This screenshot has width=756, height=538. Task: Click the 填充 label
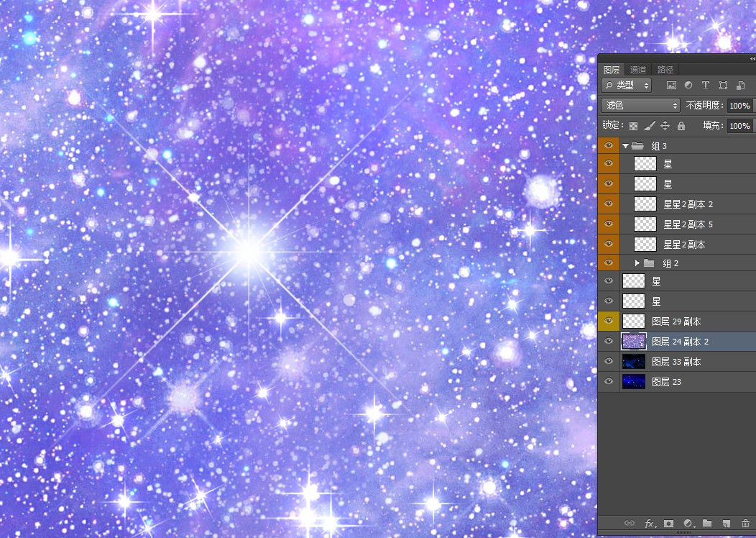(x=714, y=126)
